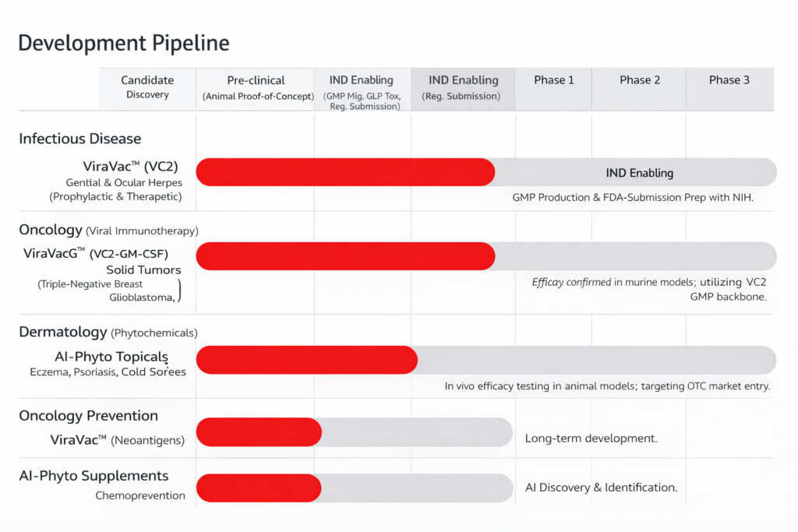Screen dimensions: 798x532
Task: Click the Oncology Prevention section heading
Action: coord(88,416)
